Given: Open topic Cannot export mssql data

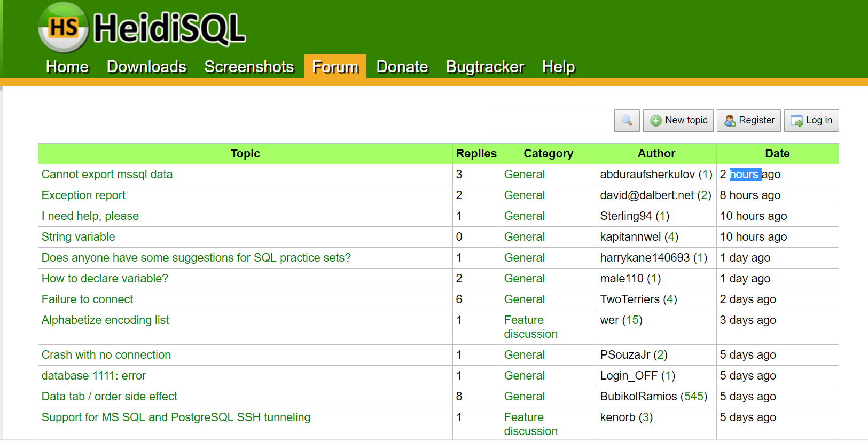Looking at the screenshot, I should point(107,175).
